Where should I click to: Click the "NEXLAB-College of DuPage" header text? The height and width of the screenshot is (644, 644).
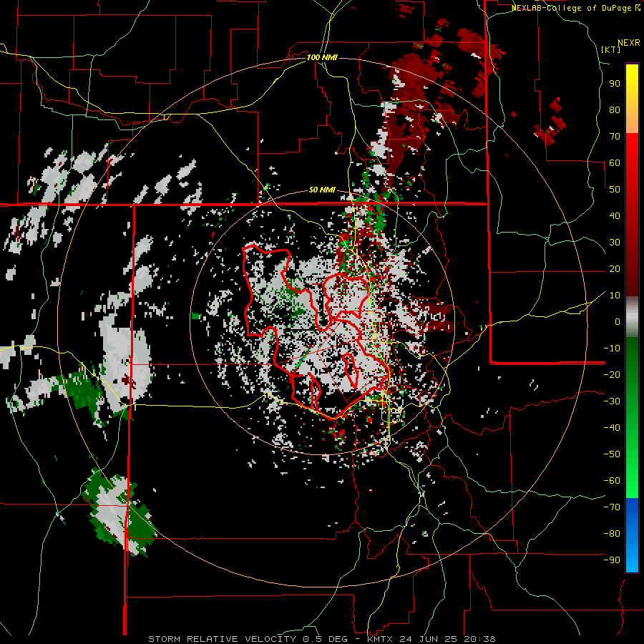573,8
